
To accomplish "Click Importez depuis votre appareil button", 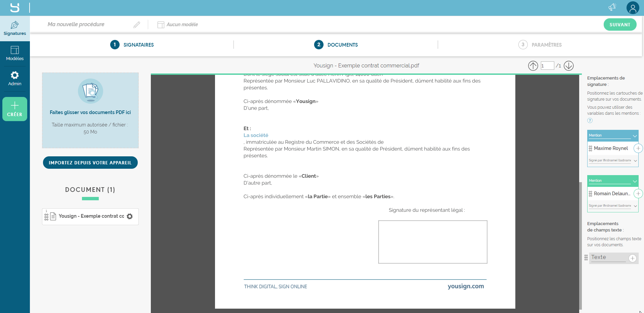I will coord(90,163).
